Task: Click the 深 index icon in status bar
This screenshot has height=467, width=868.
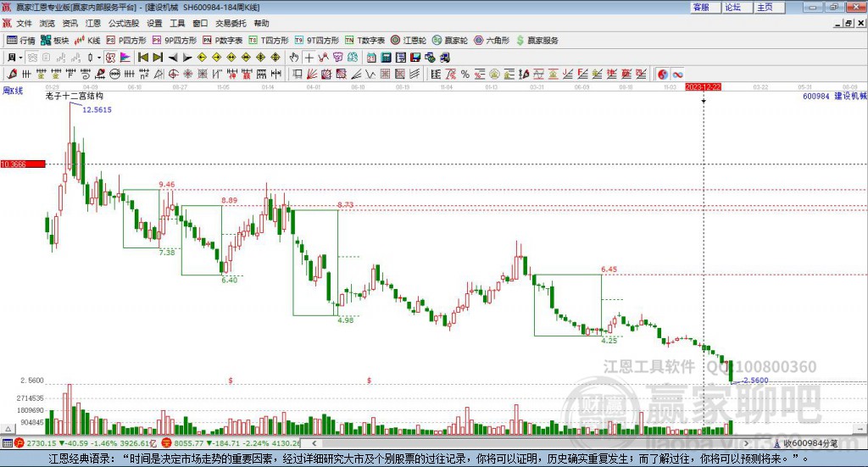Action: pyautogui.click(x=167, y=443)
